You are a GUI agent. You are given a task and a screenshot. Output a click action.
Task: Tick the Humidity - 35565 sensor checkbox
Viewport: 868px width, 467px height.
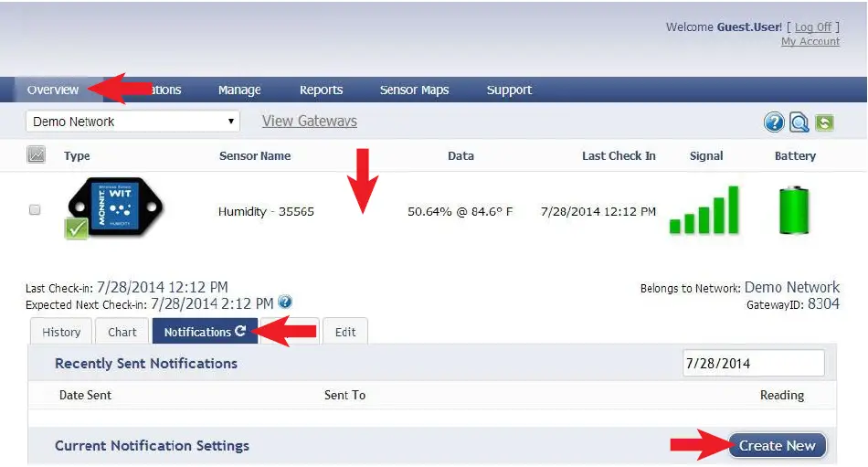coord(35,209)
